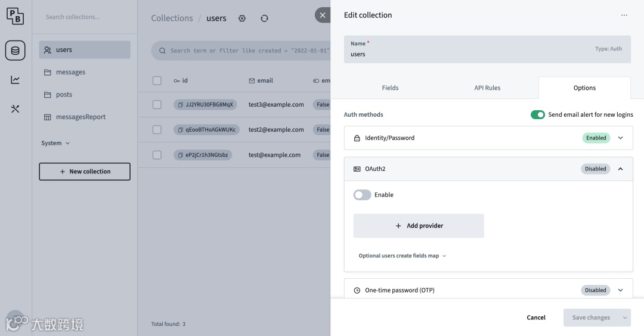Click the users collection settings gear
644x336 pixels.
click(242, 18)
